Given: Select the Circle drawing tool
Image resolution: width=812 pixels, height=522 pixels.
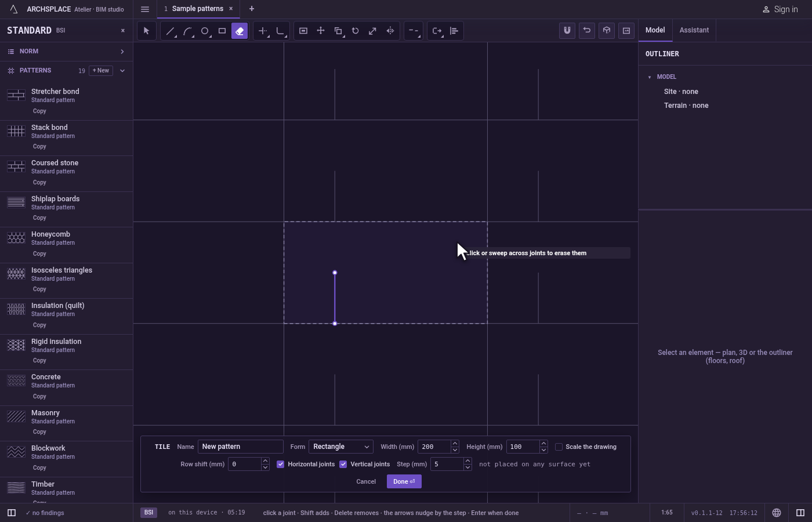Looking at the screenshot, I should [205, 31].
